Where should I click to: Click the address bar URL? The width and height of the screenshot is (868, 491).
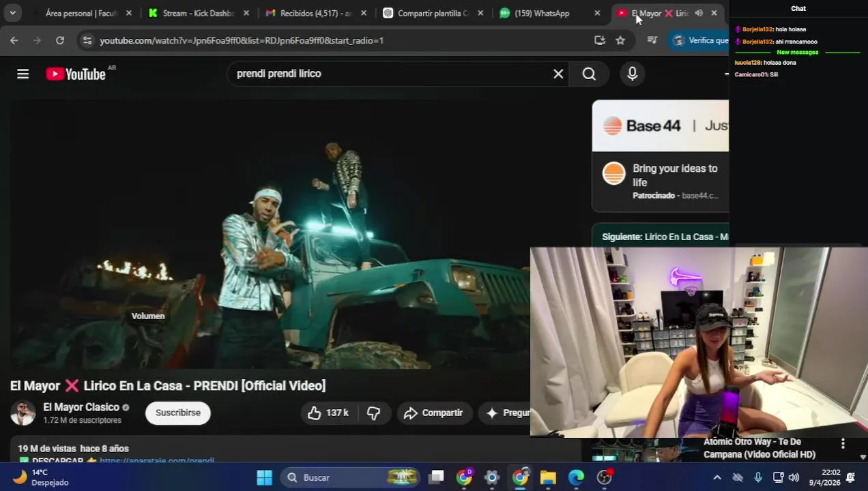click(242, 40)
